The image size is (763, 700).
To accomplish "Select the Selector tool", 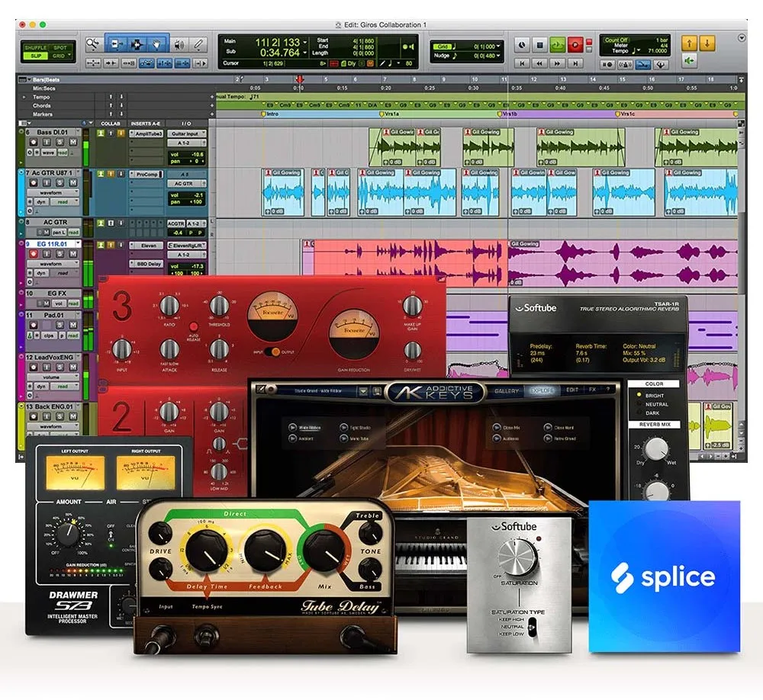I will 137,45.
